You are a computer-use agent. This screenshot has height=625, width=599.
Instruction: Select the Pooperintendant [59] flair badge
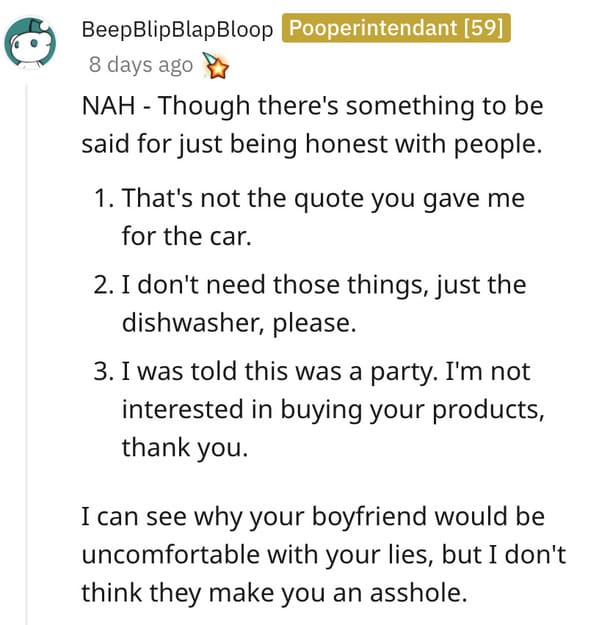(396, 28)
